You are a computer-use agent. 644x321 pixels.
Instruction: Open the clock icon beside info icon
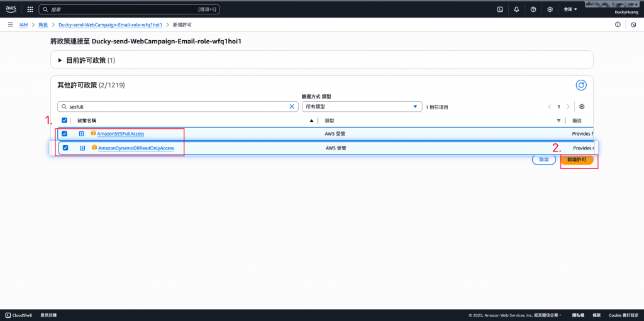633,24
